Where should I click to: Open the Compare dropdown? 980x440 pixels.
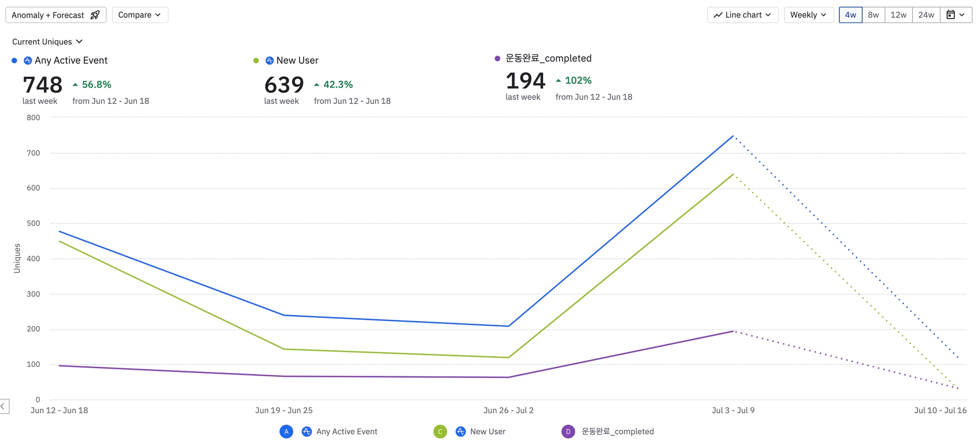pos(140,15)
